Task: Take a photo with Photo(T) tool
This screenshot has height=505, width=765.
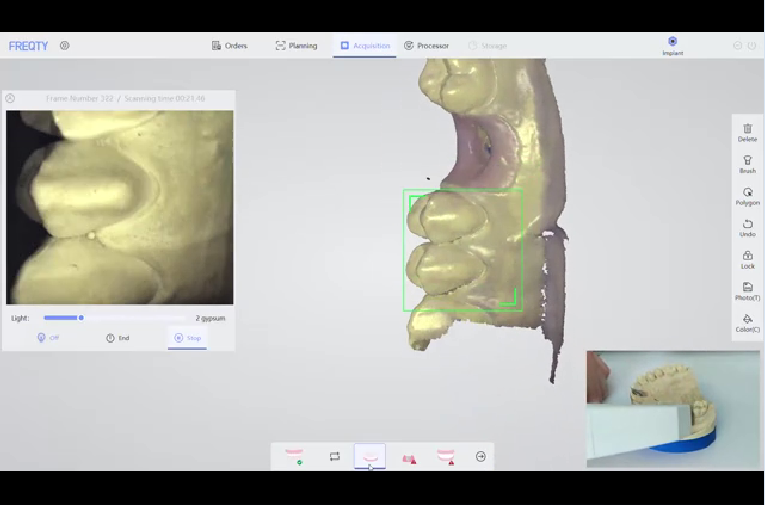Action: (747, 290)
